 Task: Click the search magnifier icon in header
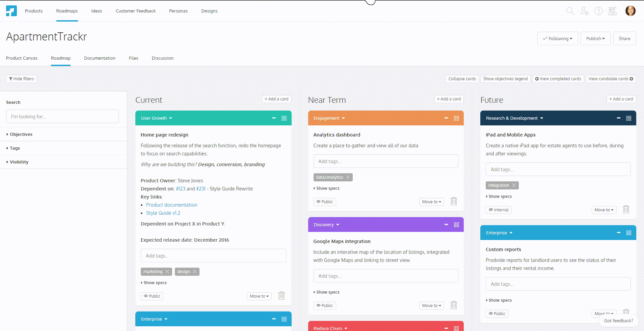click(570, 11)
